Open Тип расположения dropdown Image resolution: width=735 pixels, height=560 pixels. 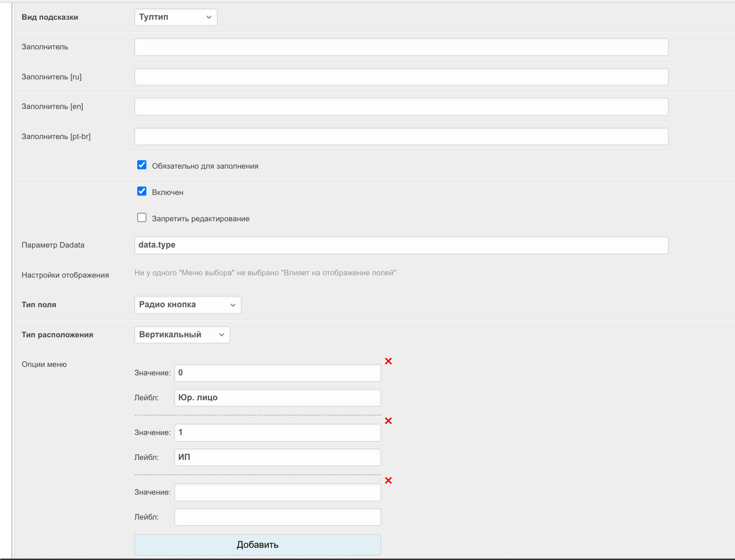pos(182,335)
